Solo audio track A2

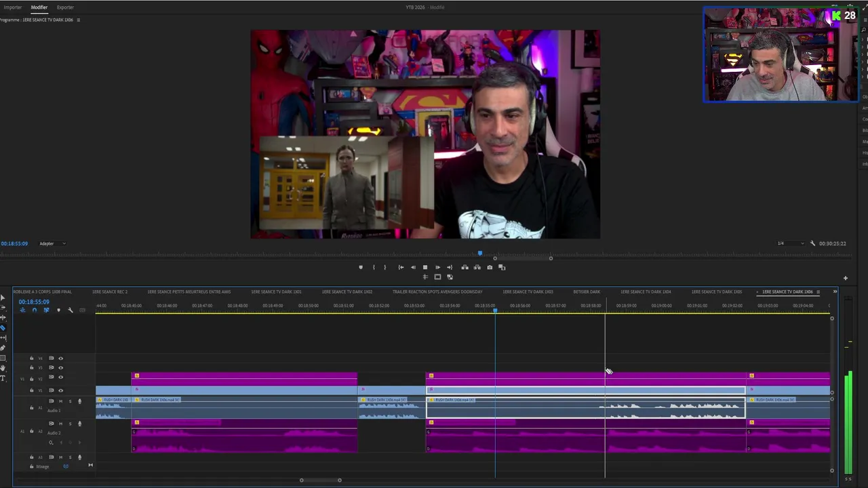[70, 424]
